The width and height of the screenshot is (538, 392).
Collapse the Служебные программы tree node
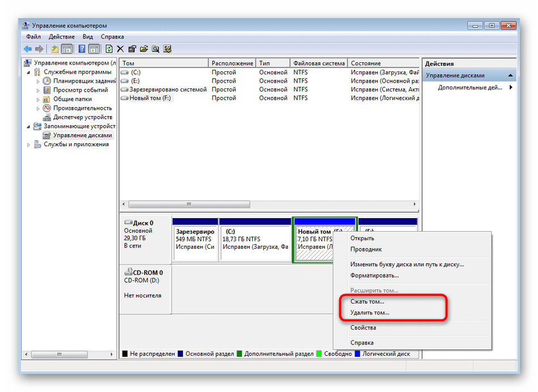point(29,72)
